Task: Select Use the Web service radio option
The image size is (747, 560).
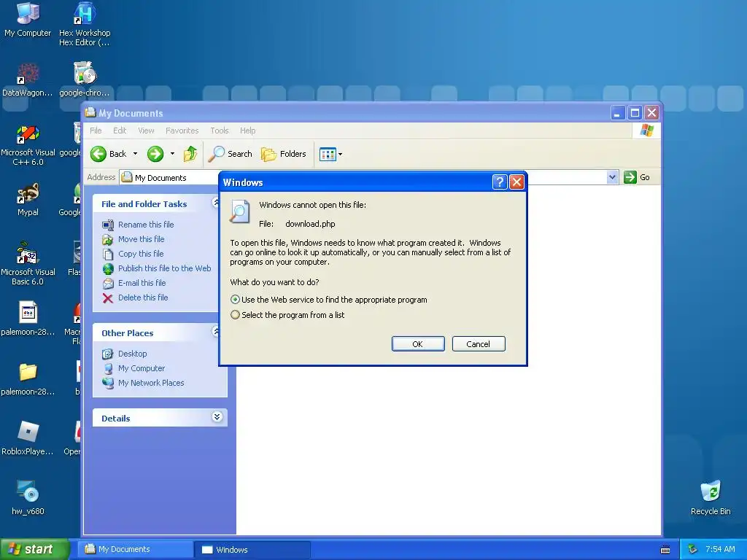Action: point(235,300)
